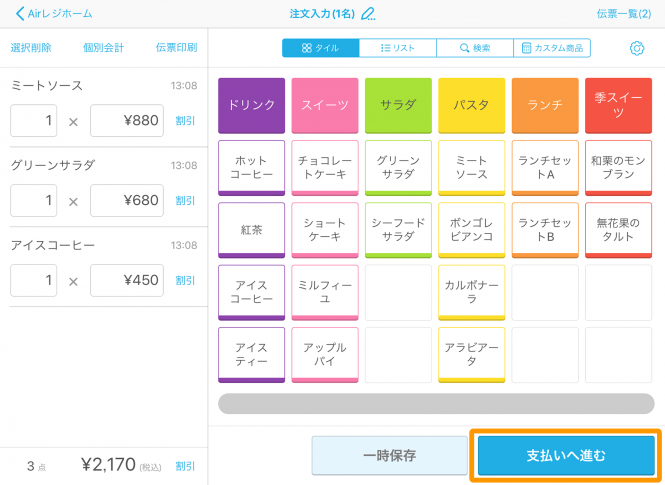665x485 pixels.
Task: Edit quantity field for グリーンサラダ
Action: tap(34, 201)
